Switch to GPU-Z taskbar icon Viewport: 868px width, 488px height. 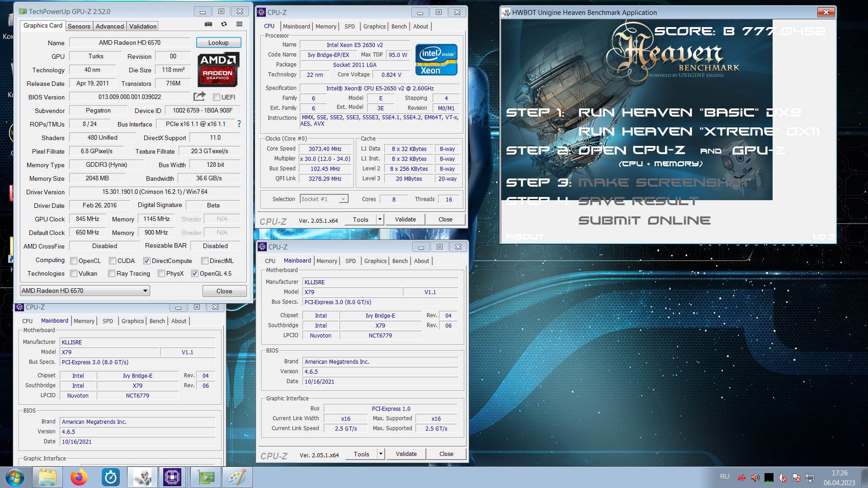click(206, 477)
